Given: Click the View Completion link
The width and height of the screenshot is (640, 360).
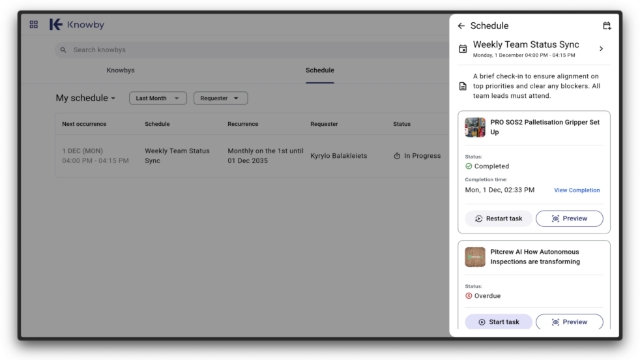Looking at the screenshot, I should pos(577,190).
